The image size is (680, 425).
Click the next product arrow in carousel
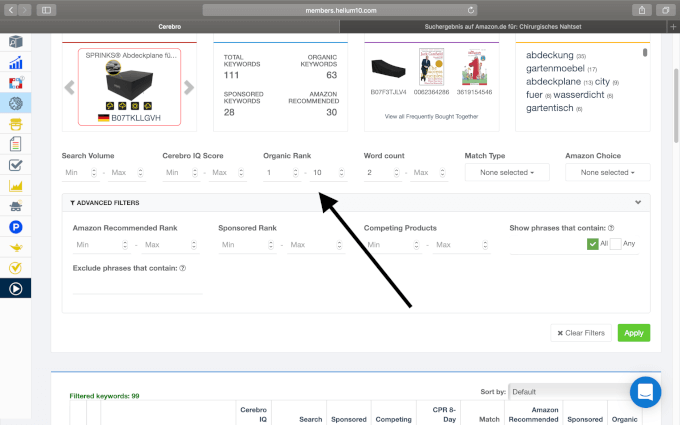[189, 87]
